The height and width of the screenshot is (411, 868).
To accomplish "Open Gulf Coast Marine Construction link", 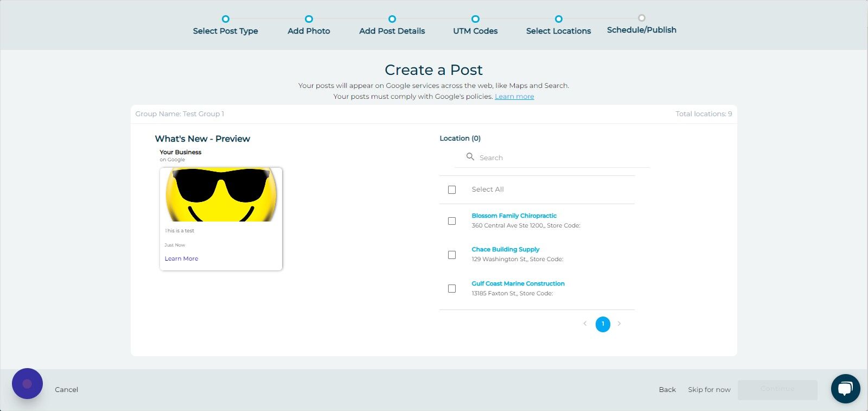I will (518, 283).
